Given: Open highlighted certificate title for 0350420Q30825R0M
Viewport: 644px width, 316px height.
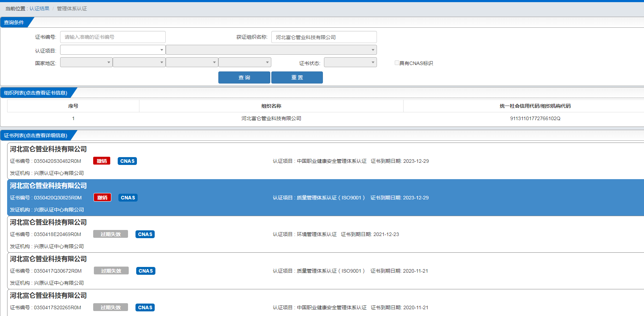Looking at the screenshot, I should point(48,186).
